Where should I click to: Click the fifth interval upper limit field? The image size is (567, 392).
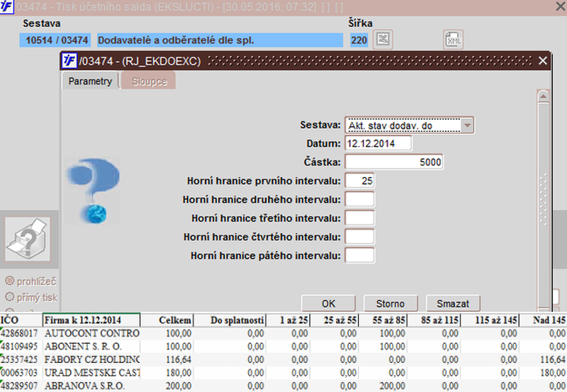click(x=360, y=255)
